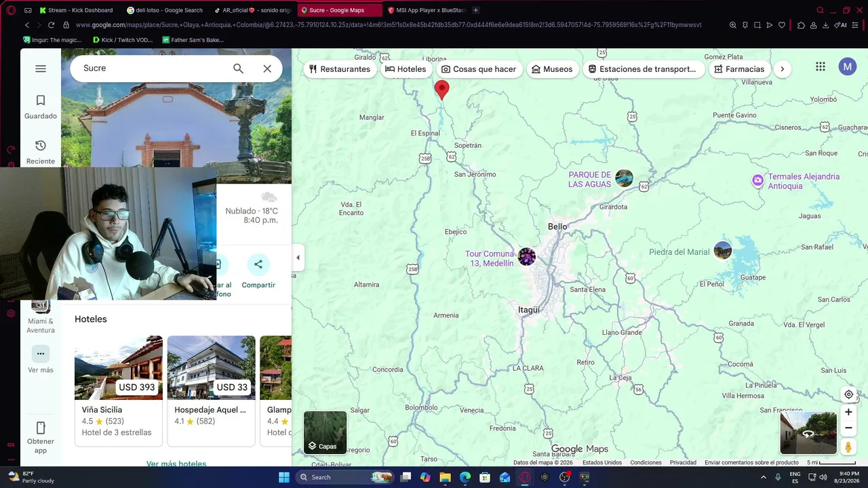Open browser zoom magnifier in address bar

coord(732,25)
